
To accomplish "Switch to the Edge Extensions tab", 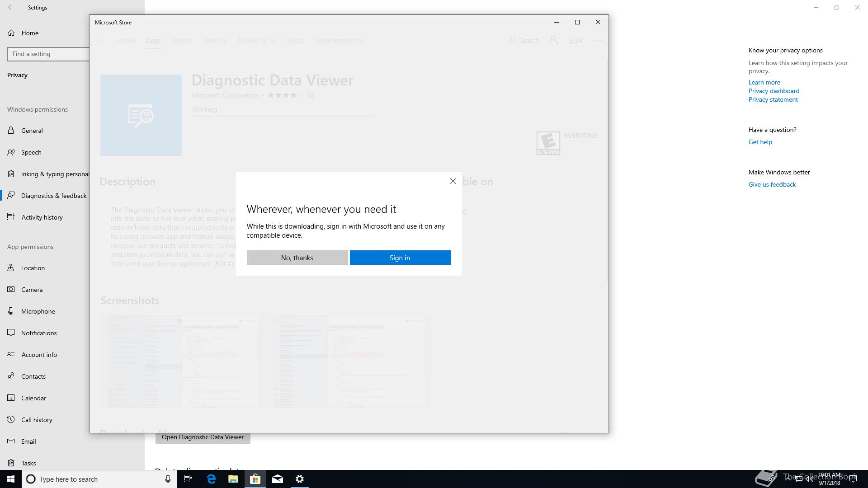I will coord(340,41).
